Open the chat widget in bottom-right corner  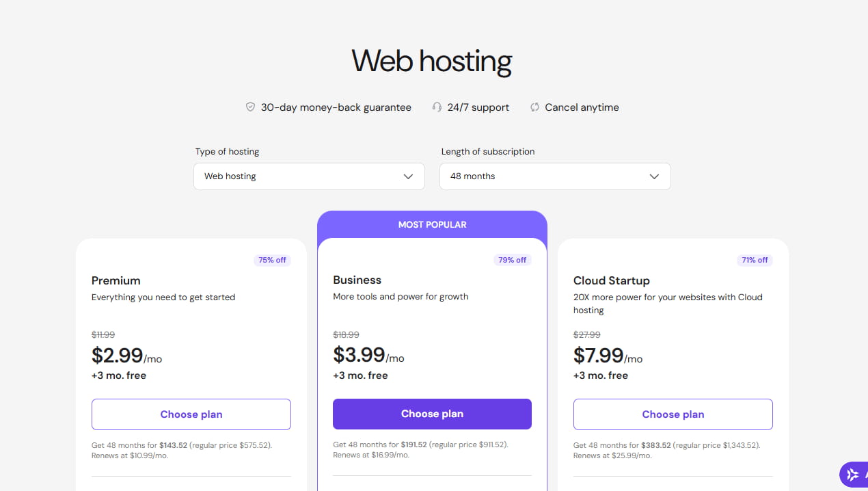(853, 474)
